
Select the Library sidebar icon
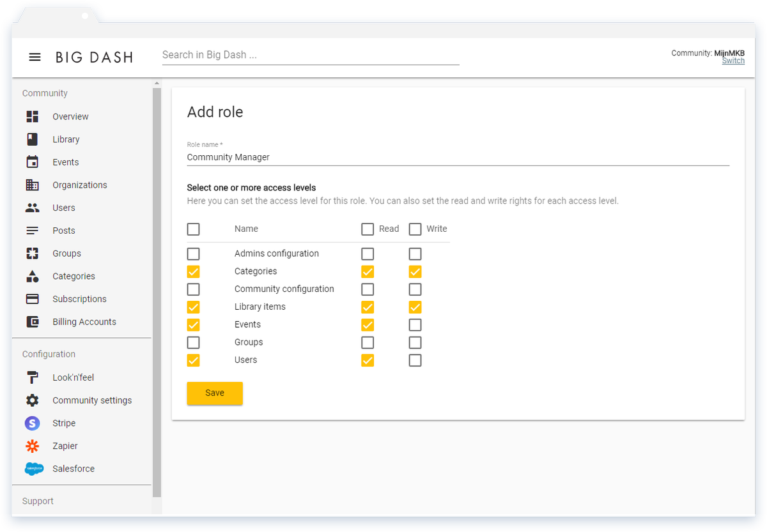pos(33,139)
